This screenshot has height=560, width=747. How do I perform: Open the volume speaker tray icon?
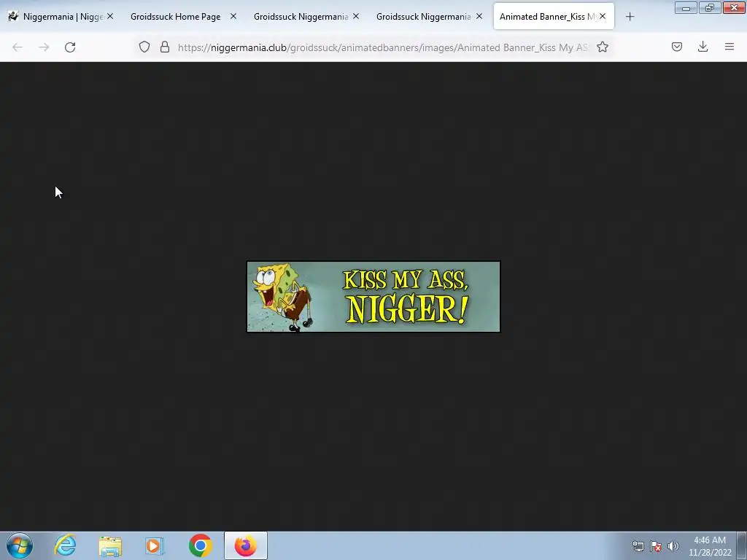673,546
